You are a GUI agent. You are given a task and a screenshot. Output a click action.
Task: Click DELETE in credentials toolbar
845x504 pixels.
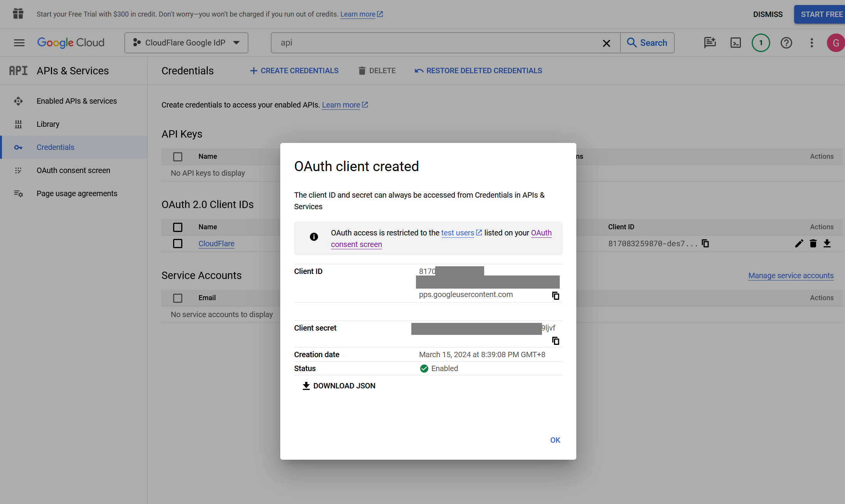pyautogui.click(x=377, y=71)
